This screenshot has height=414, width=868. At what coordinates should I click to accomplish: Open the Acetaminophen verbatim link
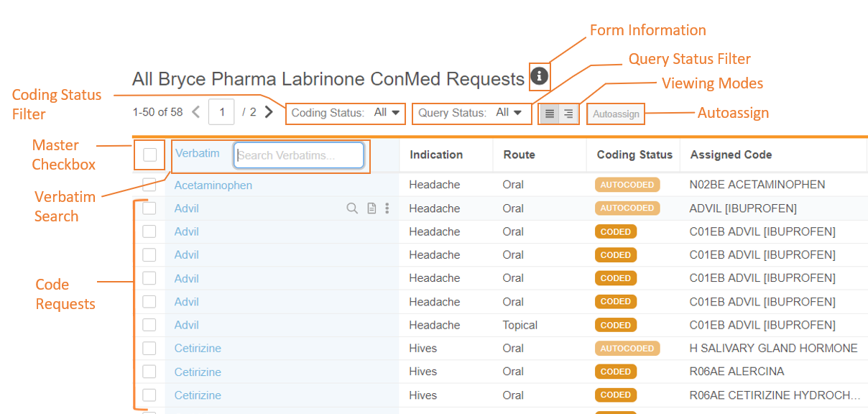(x=213, y=185)
